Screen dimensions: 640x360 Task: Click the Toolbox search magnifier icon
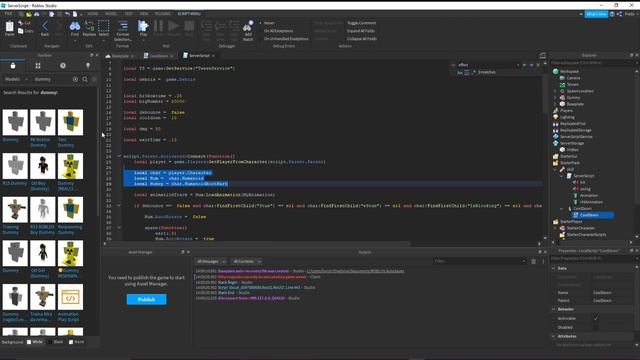coord(85,79)
